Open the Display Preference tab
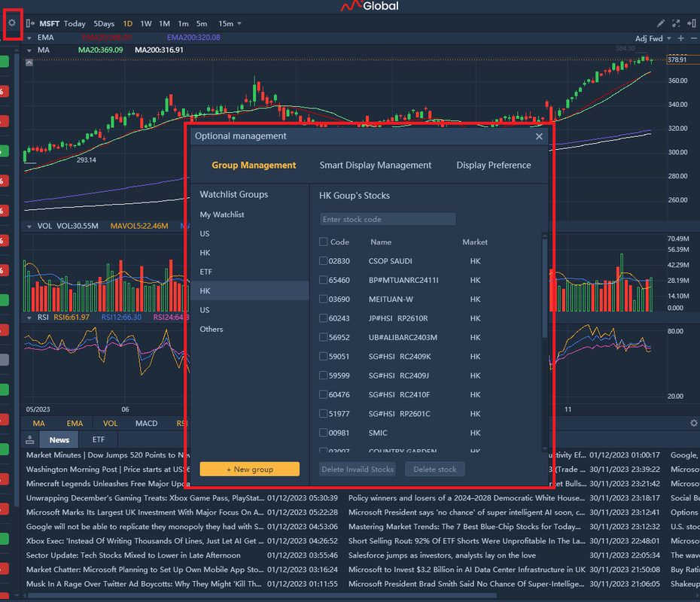Image resolution: width=700 pixels, height=602 pixels. coord(493,165)
